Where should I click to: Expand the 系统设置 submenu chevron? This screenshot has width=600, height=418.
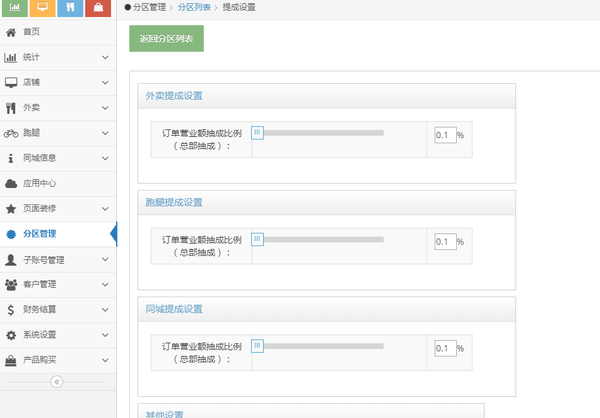click(x=105, y=334)
